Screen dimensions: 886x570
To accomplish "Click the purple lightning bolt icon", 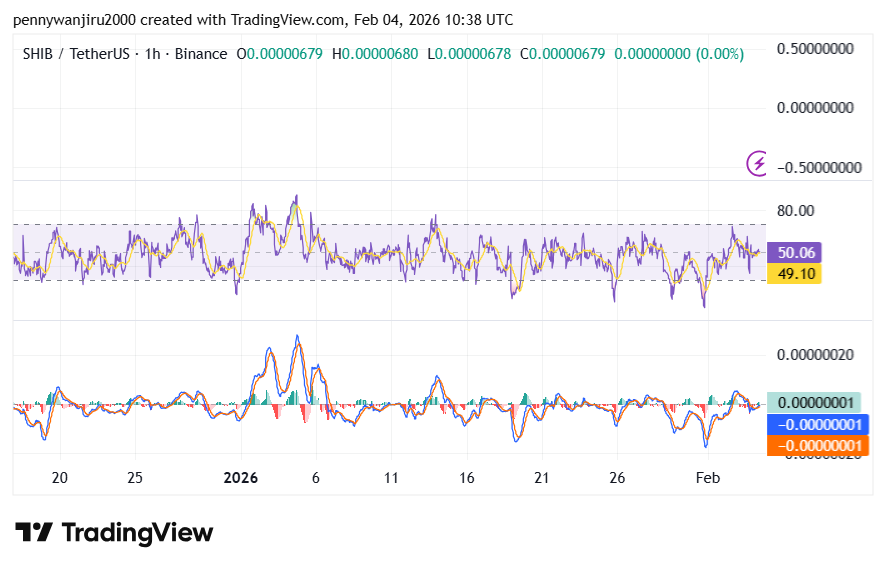I will (x=759, y=163).
